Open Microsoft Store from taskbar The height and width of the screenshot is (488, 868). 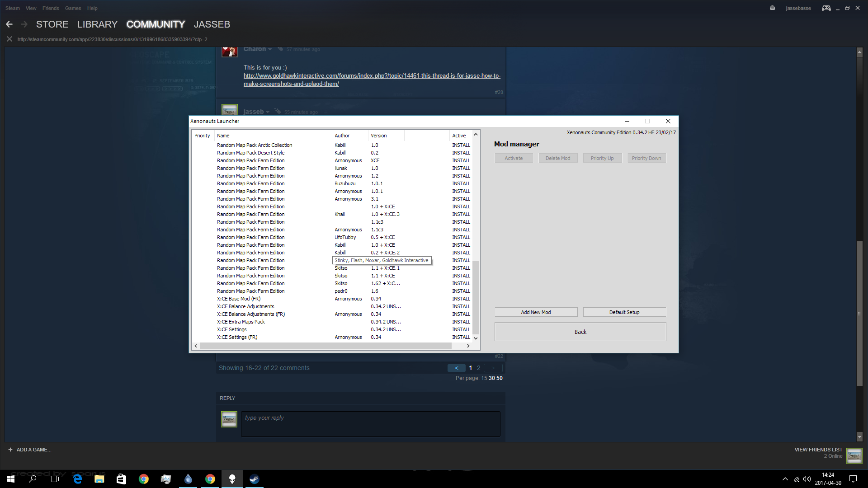coord(121,479)
